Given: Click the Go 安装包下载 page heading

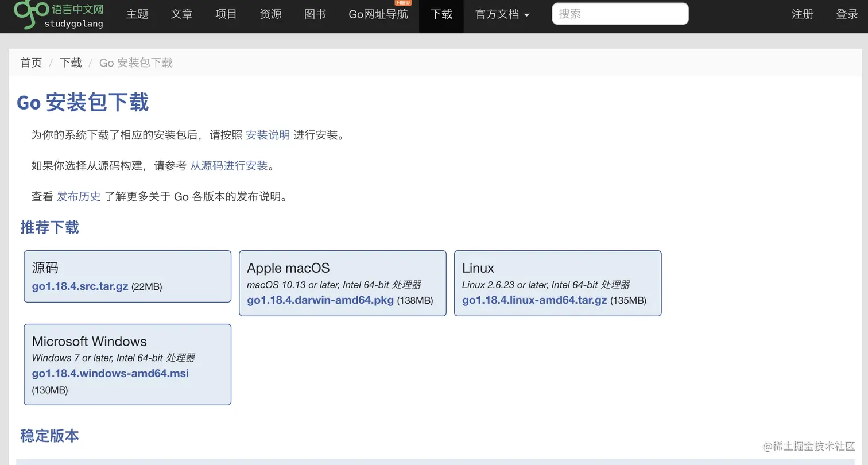Looking at the screenshot, I should click(x=83, y=103).
